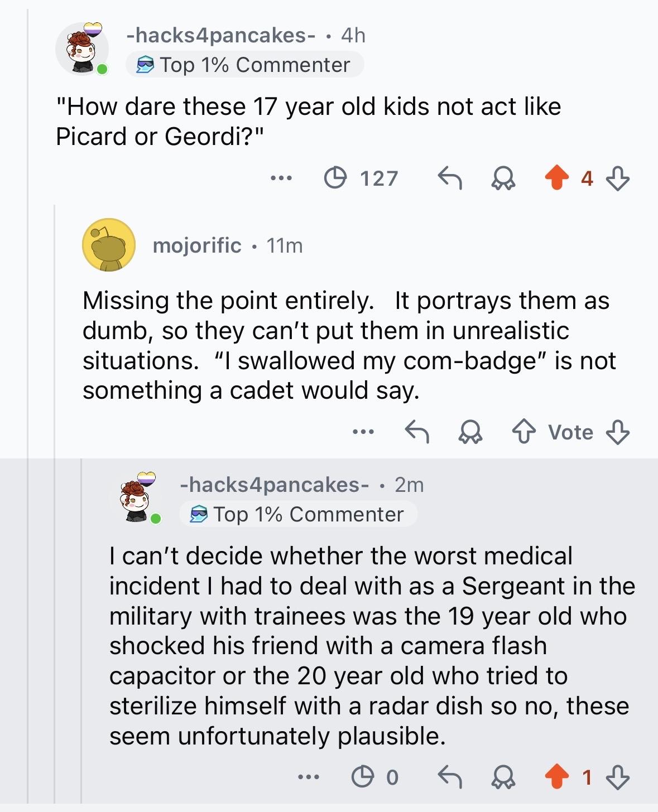The height and width of the screenshot is (812, 658).
Task: Award the Sergeant trainees comment
Action: 503,776
